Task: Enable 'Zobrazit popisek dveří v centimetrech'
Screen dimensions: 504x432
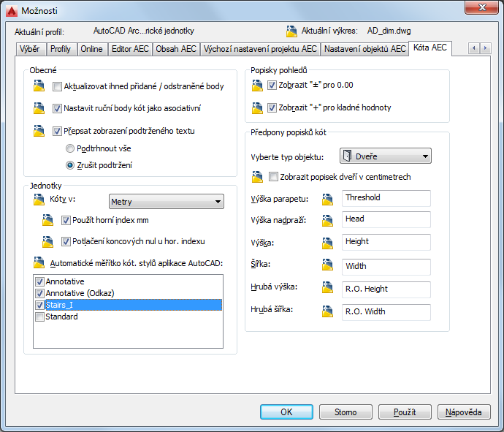Action: (x=273, y=177)
